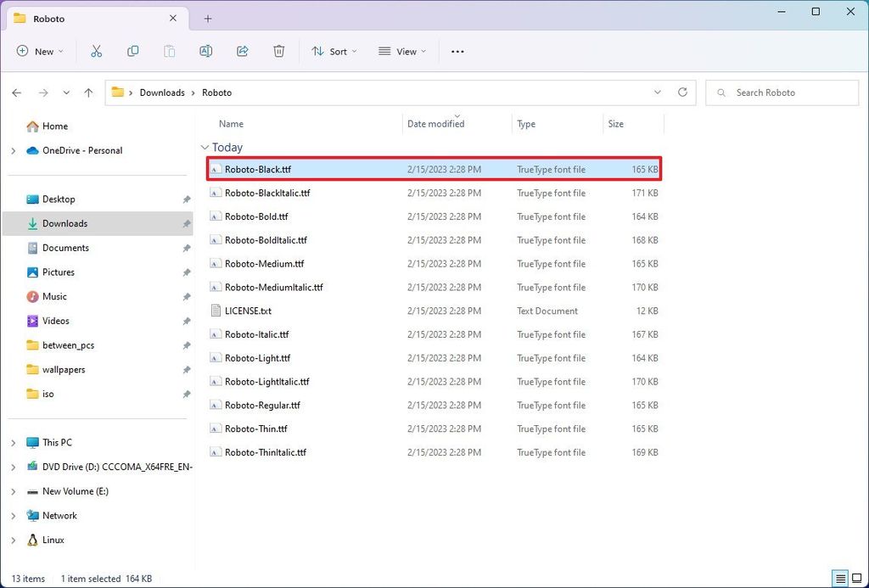Open See more options via ellipsis icon

pyautogui.click(x=457, y=51)
